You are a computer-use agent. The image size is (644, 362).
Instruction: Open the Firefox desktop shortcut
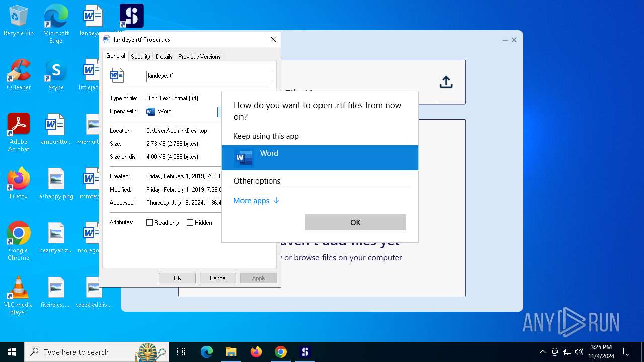(x=19, y=184)
